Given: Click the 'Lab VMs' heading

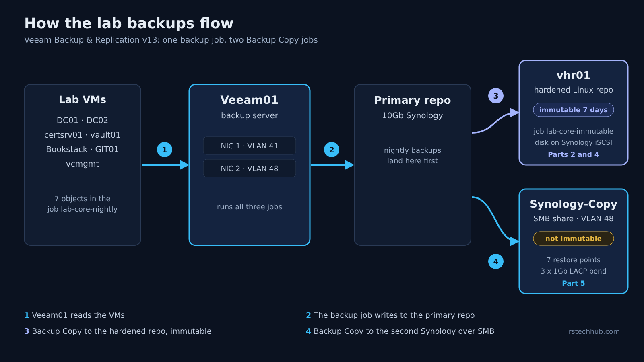Looking at the screenshot, I should click(83, 99).
